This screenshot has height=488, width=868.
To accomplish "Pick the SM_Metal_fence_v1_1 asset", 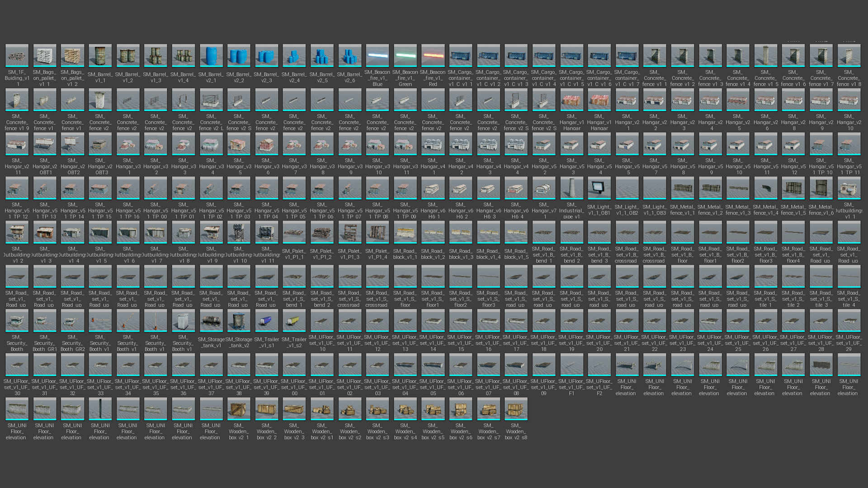I will coord(682,188).
